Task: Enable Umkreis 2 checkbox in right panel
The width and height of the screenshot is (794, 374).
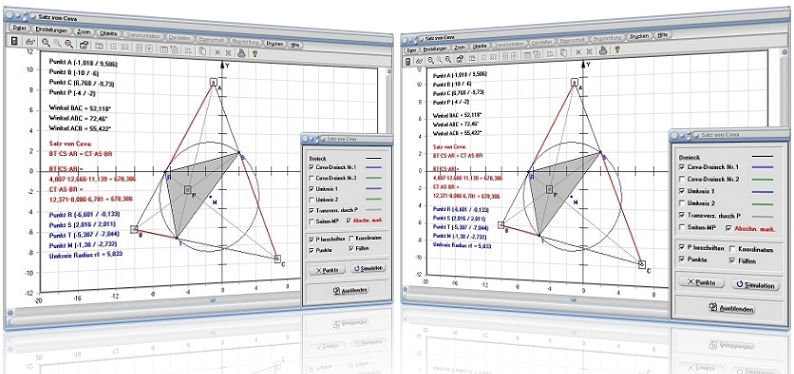Action: tap(683, 203)
